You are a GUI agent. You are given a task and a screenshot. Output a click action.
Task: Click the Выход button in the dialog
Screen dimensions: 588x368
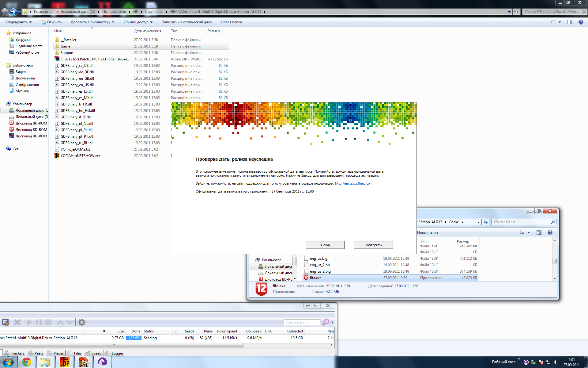[325, 245]
